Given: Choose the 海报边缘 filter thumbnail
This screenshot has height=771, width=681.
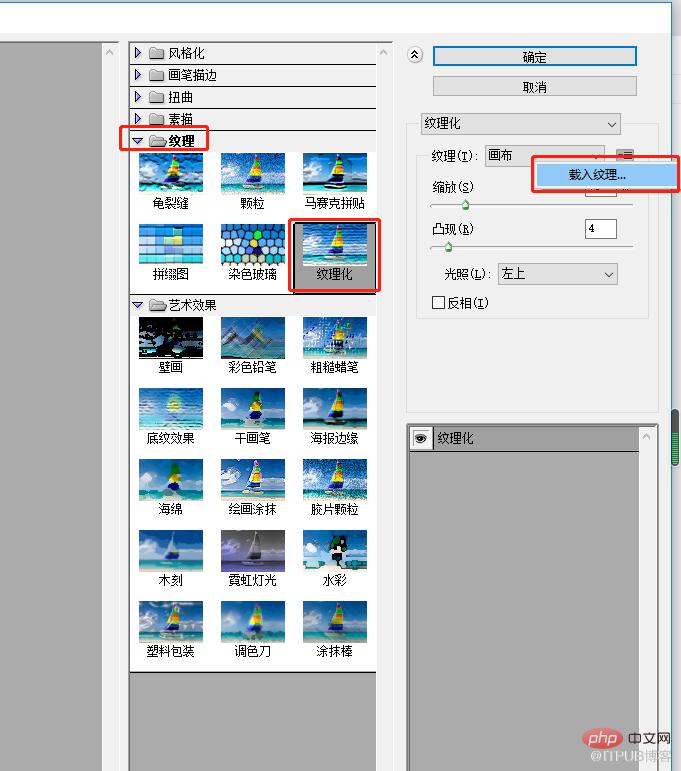Looking at the screenshot, I should click(x=335, y=408).
